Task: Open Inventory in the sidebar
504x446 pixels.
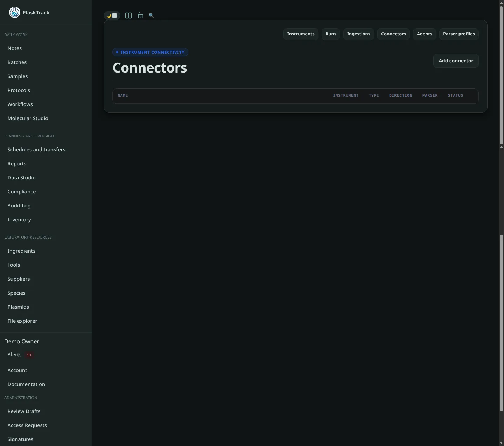Action: tap(46, 220)
